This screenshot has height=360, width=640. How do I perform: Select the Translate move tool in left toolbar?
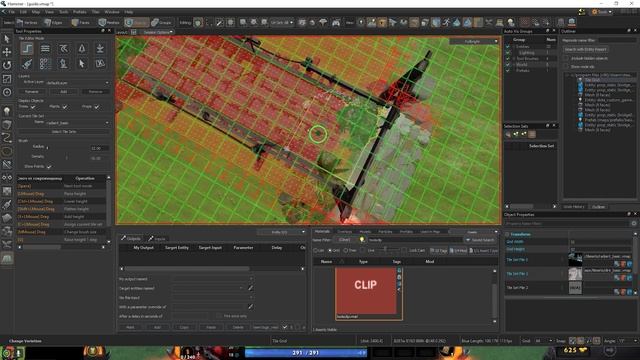pyautogui.click(x=7, y=52)
